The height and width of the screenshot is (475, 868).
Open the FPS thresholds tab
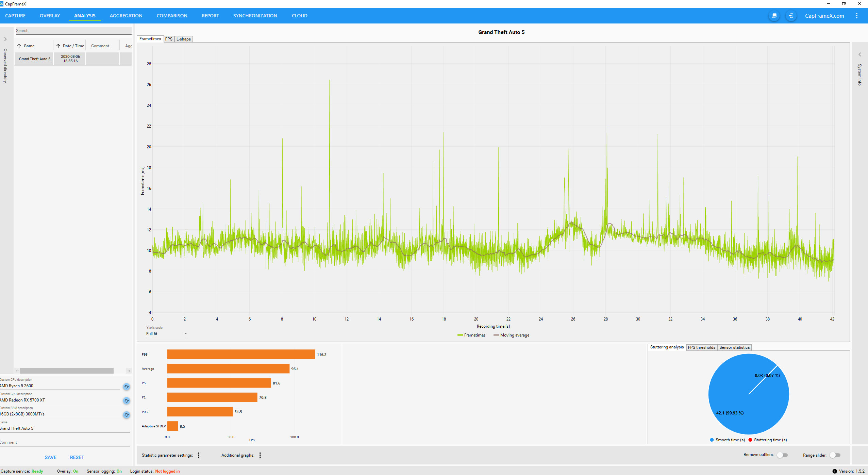coord(701,347)
